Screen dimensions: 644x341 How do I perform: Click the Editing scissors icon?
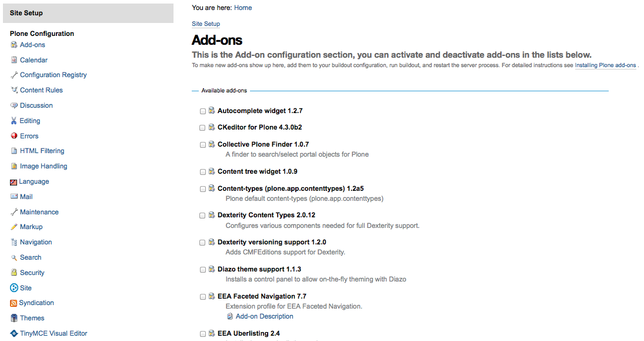coord(14,120)
